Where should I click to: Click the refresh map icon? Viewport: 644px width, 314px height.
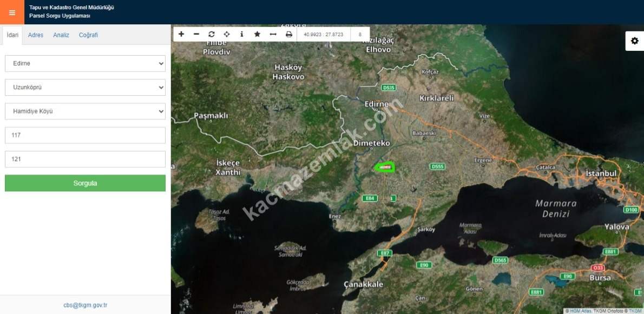pyautogui.click(x=212, y=34)
